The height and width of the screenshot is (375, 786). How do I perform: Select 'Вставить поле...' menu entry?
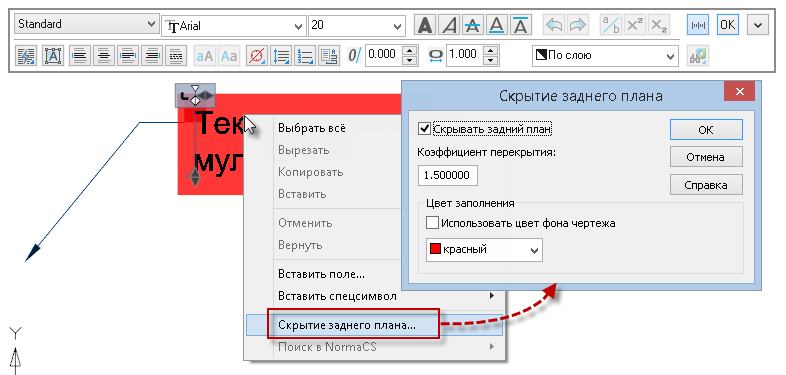click(321, 274)
